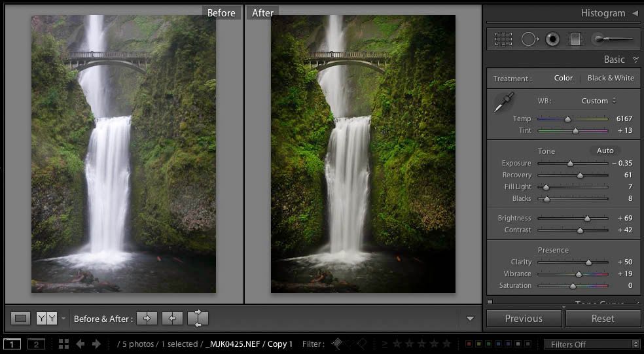This screenshot has width=644, height=354.
Task: Click the Brightness value +69
Action: (x=625, y=218)
